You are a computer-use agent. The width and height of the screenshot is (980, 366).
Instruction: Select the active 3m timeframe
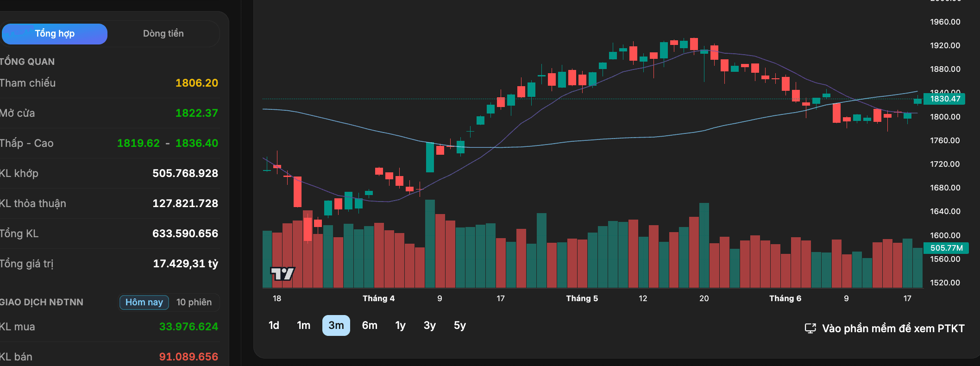(x=336, y=326)
